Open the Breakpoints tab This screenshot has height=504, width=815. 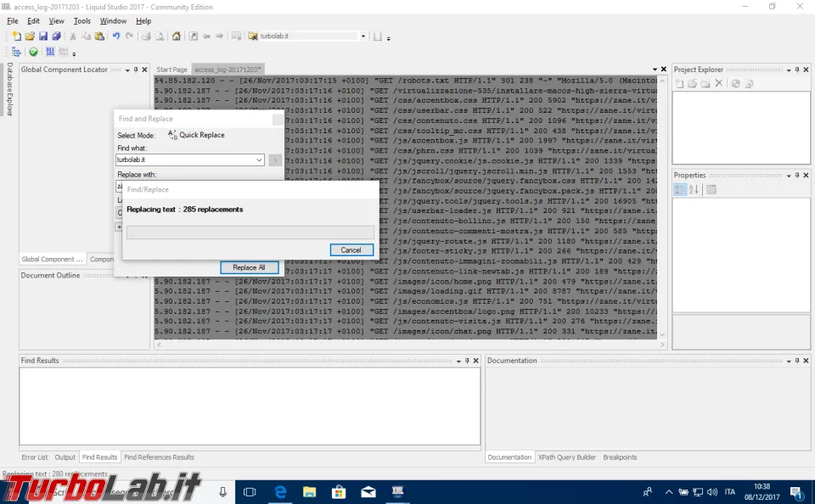pyautogui.click(x=620, y=457)
